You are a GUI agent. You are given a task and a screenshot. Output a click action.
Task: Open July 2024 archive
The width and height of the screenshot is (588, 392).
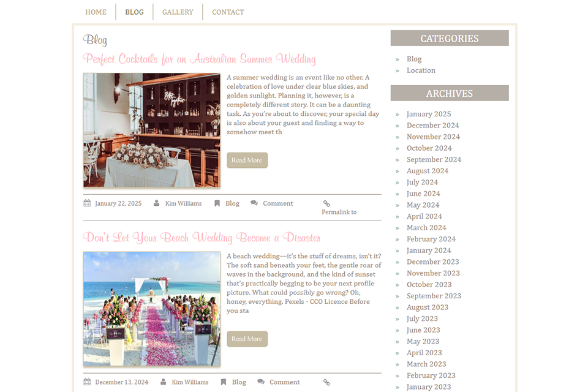[x=422, y=183]
